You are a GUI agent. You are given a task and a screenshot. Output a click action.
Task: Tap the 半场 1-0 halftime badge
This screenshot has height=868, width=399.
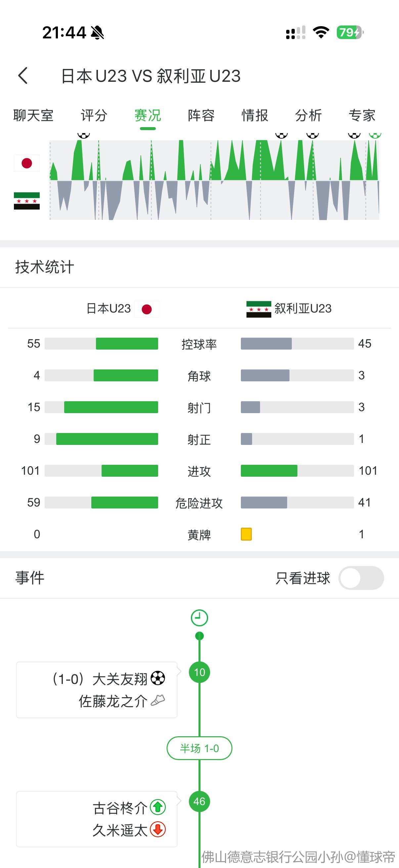pos(199,748)
